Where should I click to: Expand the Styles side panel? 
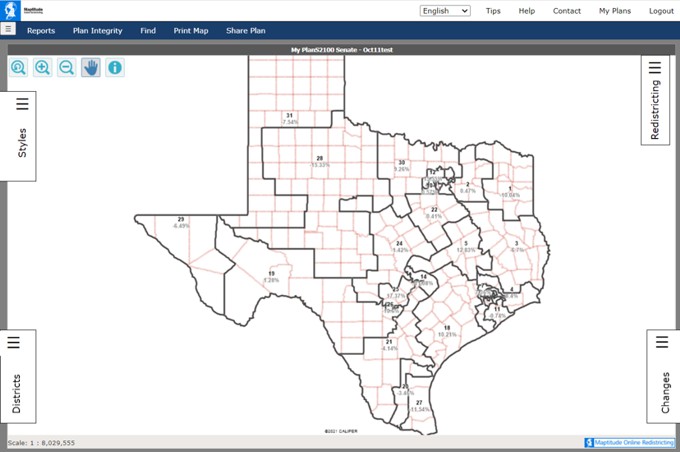[x=22, y=137]
